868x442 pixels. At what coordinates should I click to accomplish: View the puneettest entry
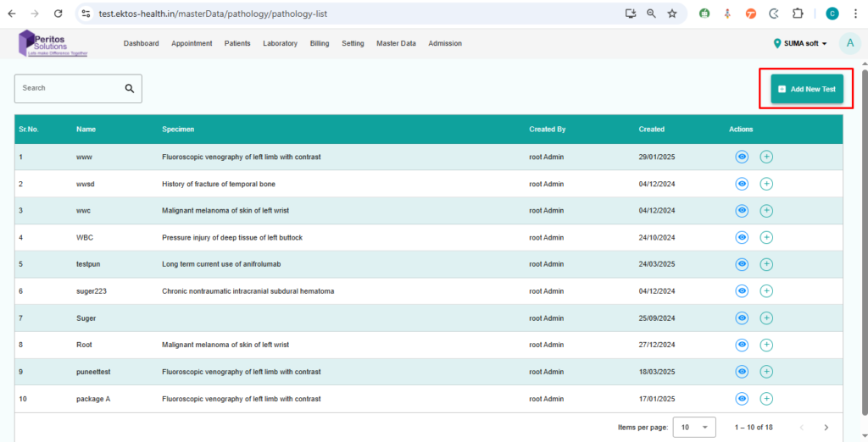pyautogui.click(x=742, y=372)
